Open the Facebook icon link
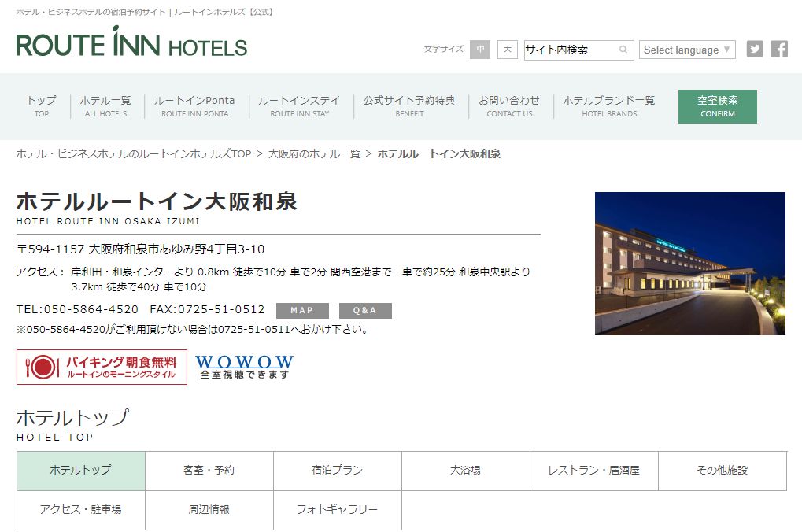 pos(779,49)
